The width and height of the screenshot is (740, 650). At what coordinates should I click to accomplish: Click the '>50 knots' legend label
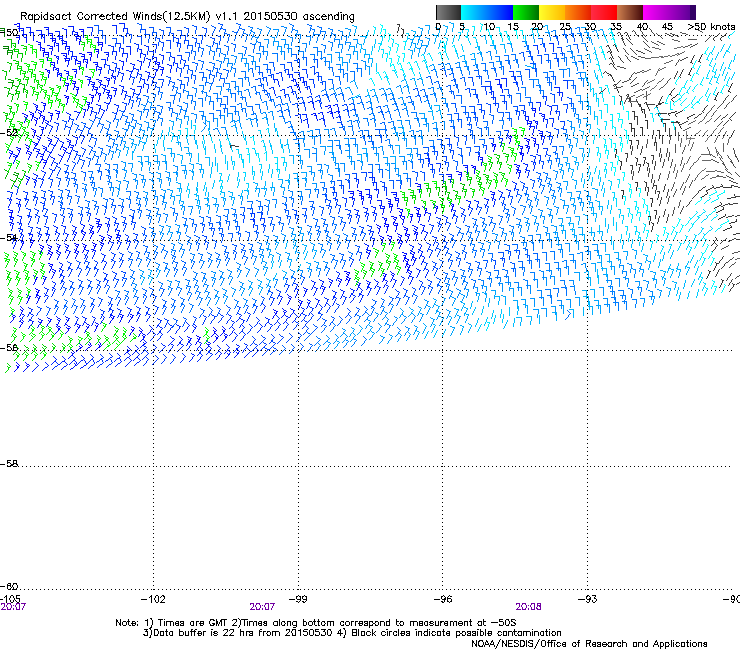coord(711,26)
